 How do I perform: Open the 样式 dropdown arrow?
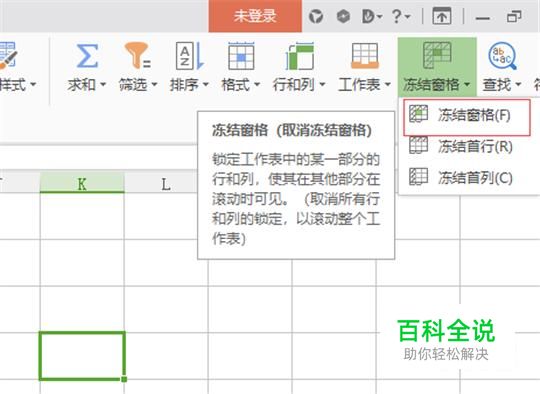point(33,84)
